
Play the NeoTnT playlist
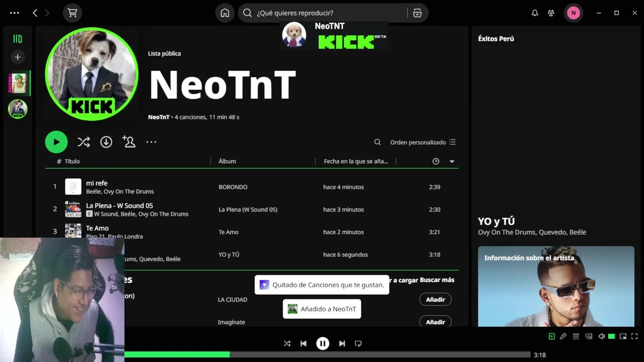[x=56, y=142]
